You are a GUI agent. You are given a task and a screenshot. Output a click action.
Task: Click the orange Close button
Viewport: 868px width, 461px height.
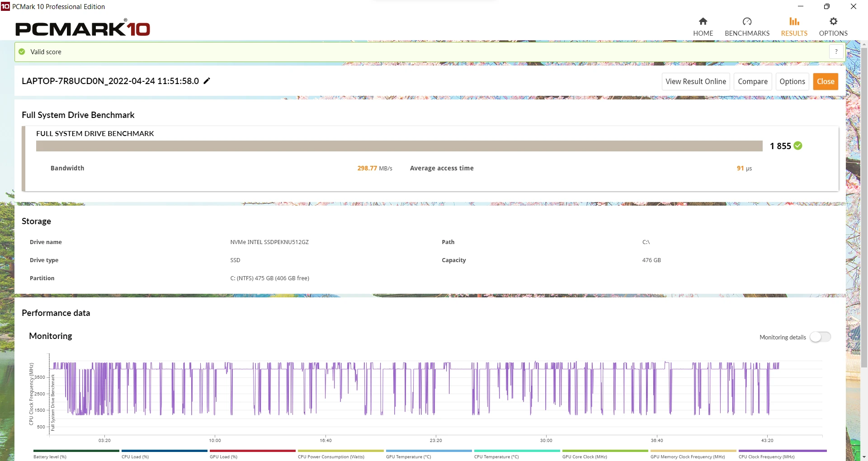click(x=826, y=81)
